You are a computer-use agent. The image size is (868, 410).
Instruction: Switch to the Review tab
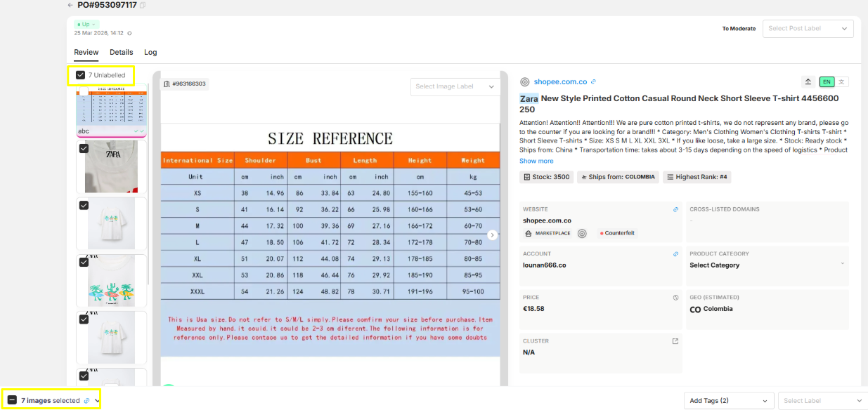pos(86,52)
